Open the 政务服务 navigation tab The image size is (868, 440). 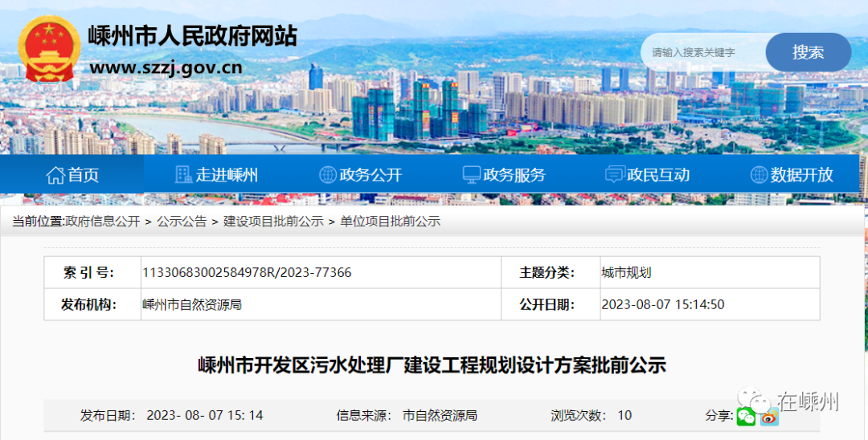tap(504, 175)
